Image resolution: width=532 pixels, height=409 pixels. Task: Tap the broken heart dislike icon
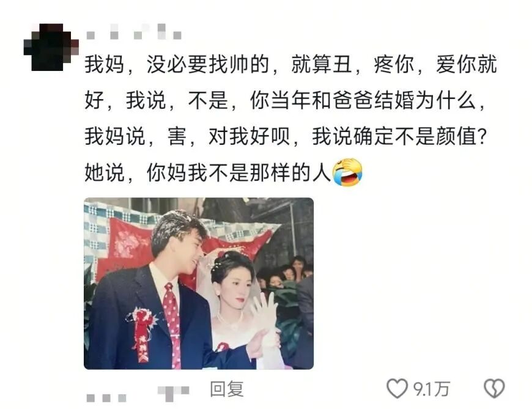coord(494,388)
